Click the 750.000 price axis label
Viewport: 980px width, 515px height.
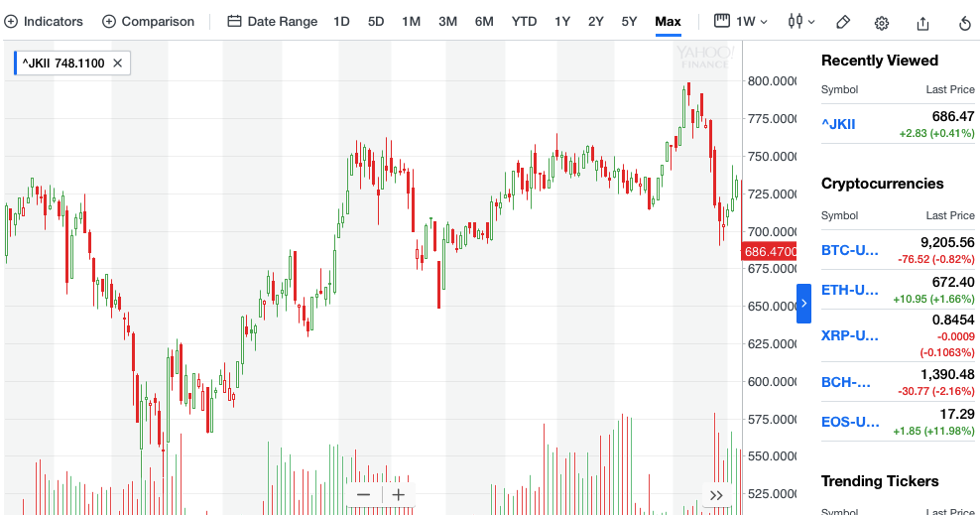[772, 156]
